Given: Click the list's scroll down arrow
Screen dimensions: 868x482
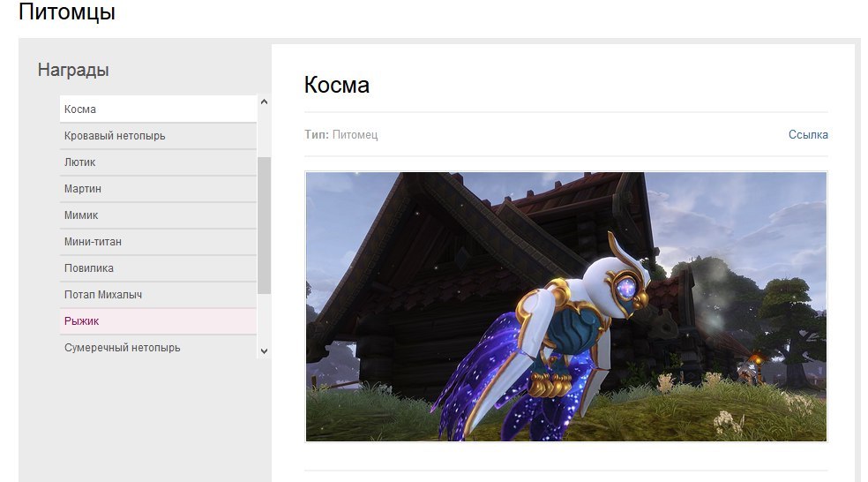Looking at the screenshot, I should pyautogui.click(x=264, y=351).
